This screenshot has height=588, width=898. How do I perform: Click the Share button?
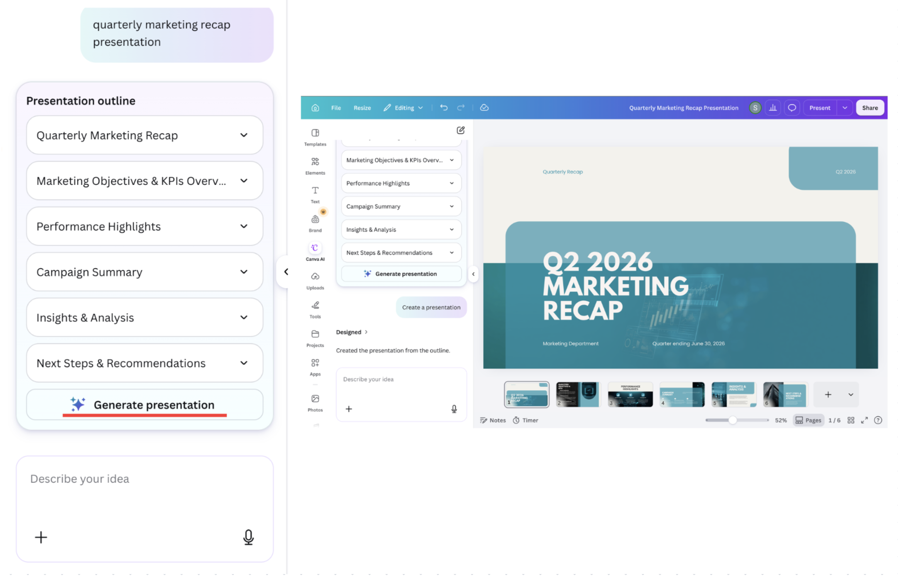(870, 108)
